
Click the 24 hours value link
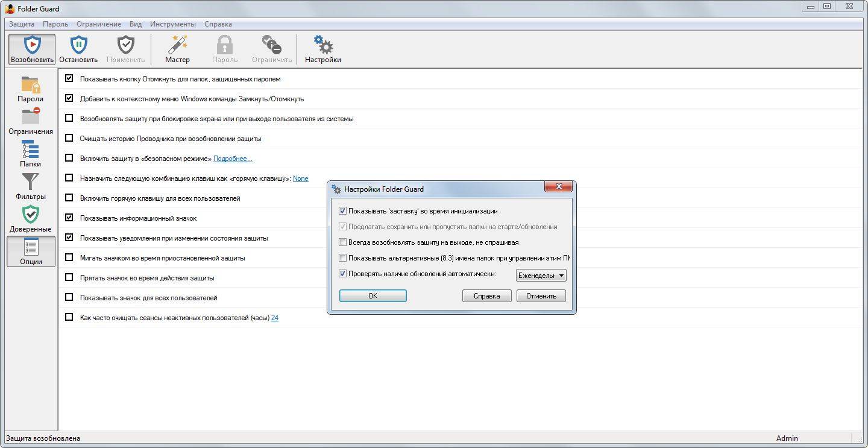coord(275,318)
